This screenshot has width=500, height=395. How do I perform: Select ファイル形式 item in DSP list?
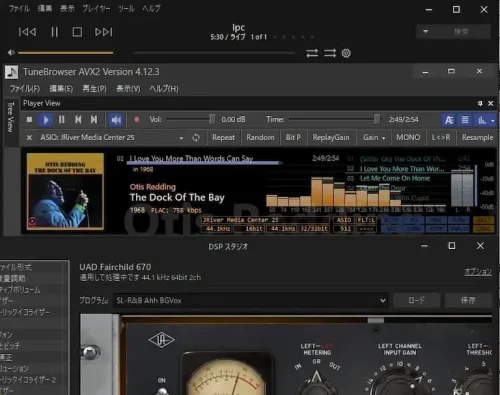[x=16, y=267]
